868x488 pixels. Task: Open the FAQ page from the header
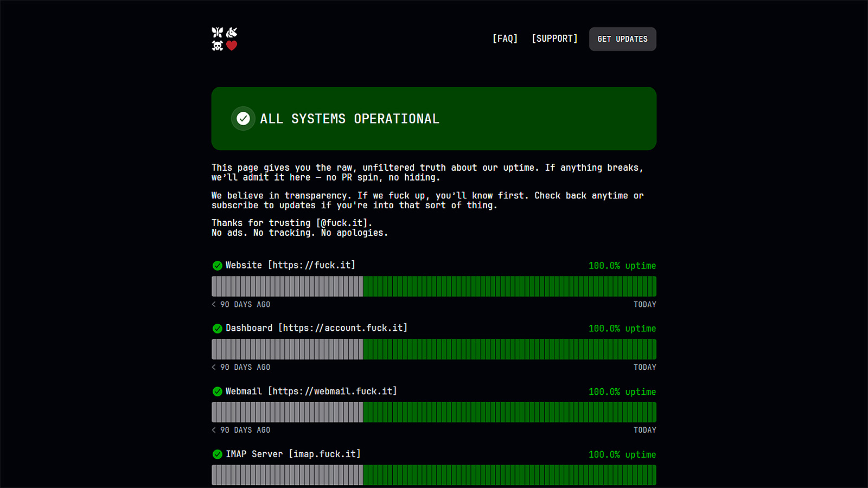[505, 38]
